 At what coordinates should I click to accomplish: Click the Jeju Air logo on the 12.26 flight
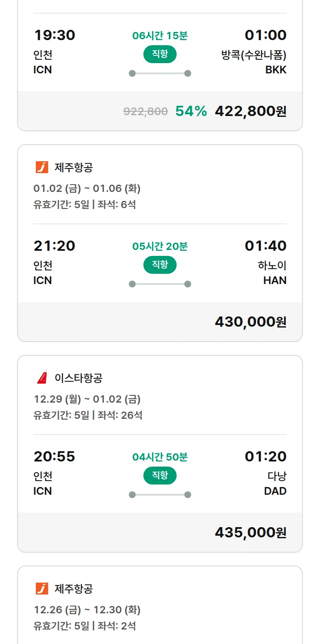(x=42, y=589)
